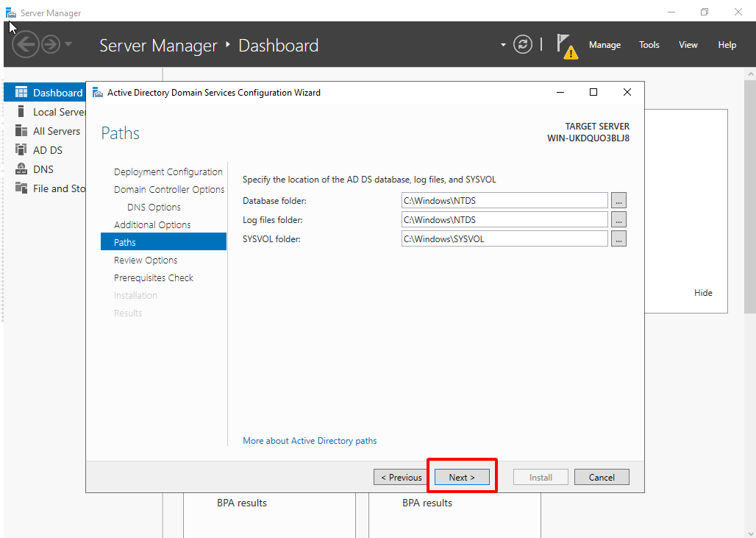Image resolution: width=756 pixels, height=538 pixels.
Task: Click the Dashboard icon in sidebar
Action: tap(21, 93)
